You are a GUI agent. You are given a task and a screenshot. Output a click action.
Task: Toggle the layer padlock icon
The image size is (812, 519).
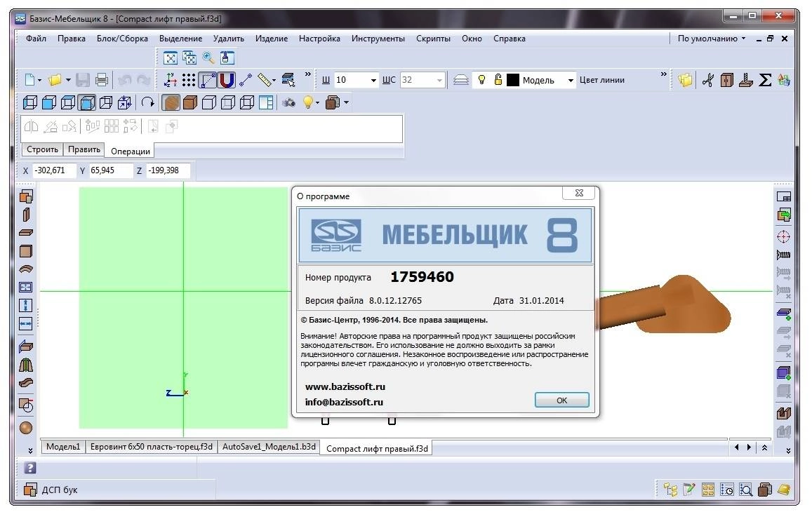point(498,80)
